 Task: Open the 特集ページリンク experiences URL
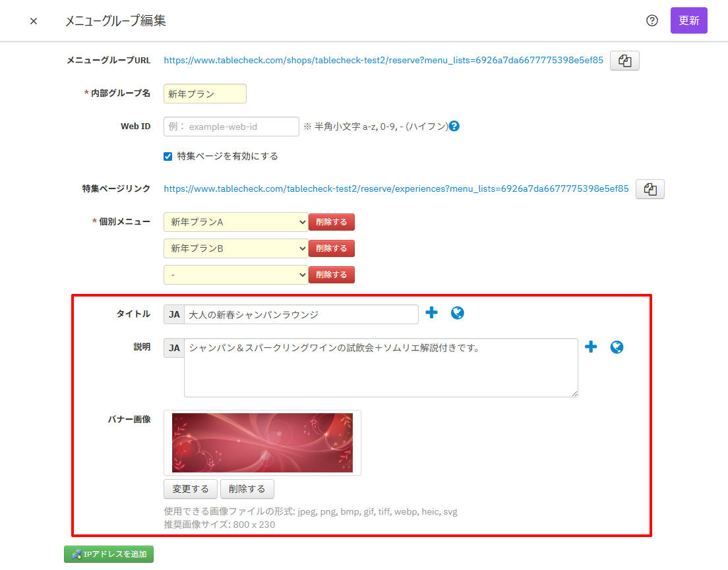click(x=396, y=188)
